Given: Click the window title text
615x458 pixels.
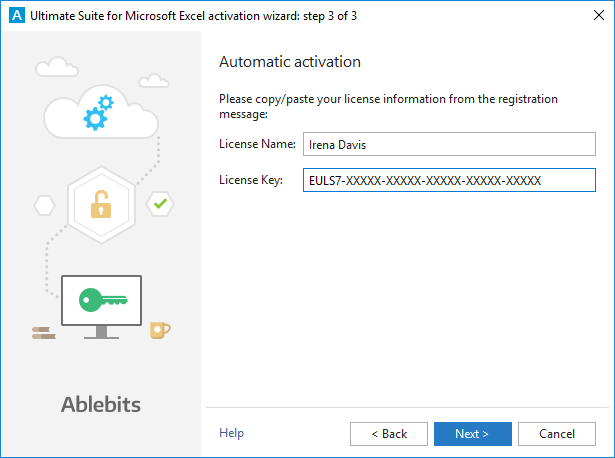Looking at the screenshot, I should coord(193,16).
